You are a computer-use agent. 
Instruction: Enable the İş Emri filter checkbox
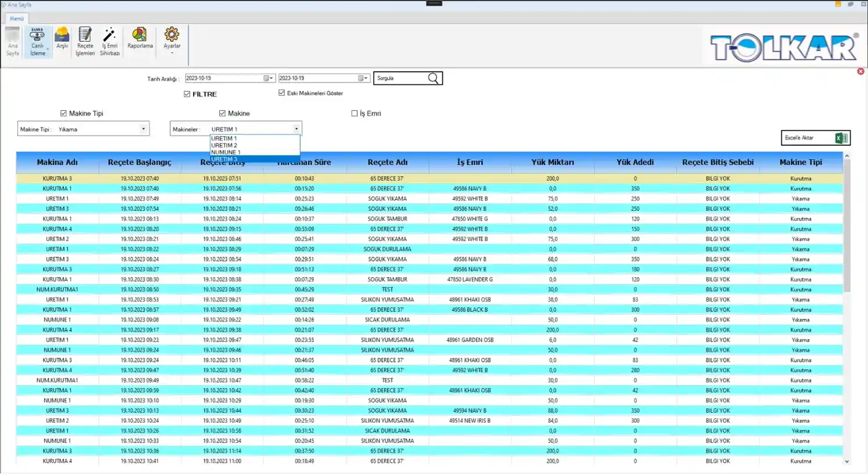click(x=355, y=113)
